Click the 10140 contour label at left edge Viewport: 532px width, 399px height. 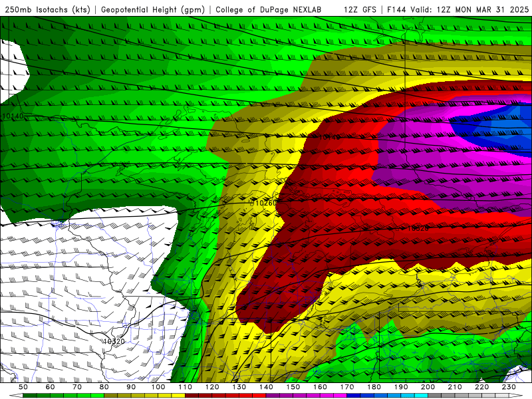[13, 116]
